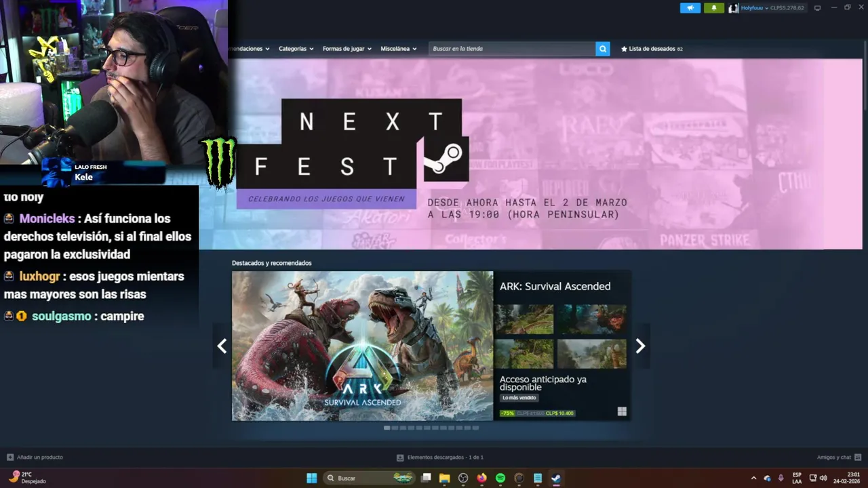Focus the 'Buscar en la tienda' search field
The image size is (868, 488).
pos(512,49)
